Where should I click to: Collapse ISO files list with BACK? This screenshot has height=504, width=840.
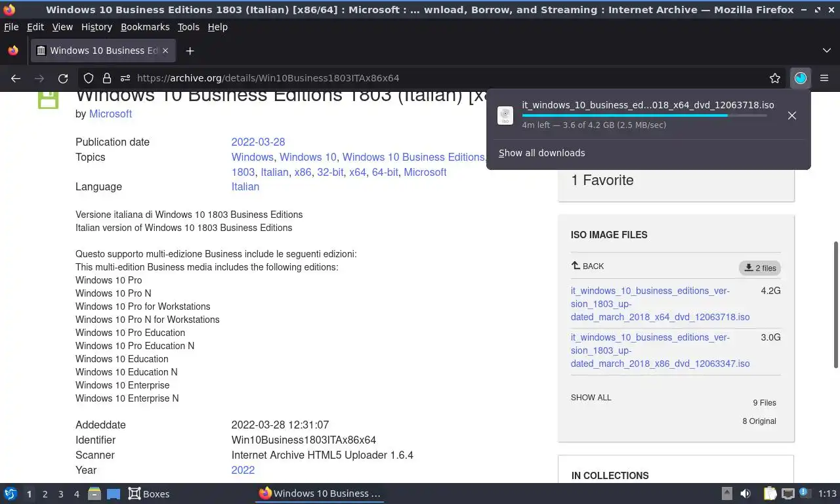click(587, 266)
